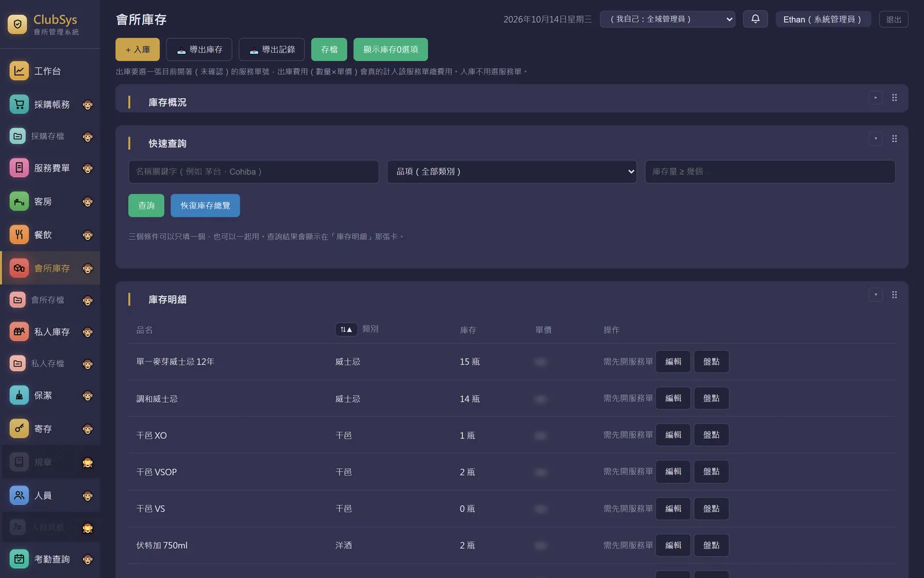Image resolution: width=924 pixels, height=578 pixels.
Task: Open 考勤查詢 calendar-check icon
Action: point(19,559)
